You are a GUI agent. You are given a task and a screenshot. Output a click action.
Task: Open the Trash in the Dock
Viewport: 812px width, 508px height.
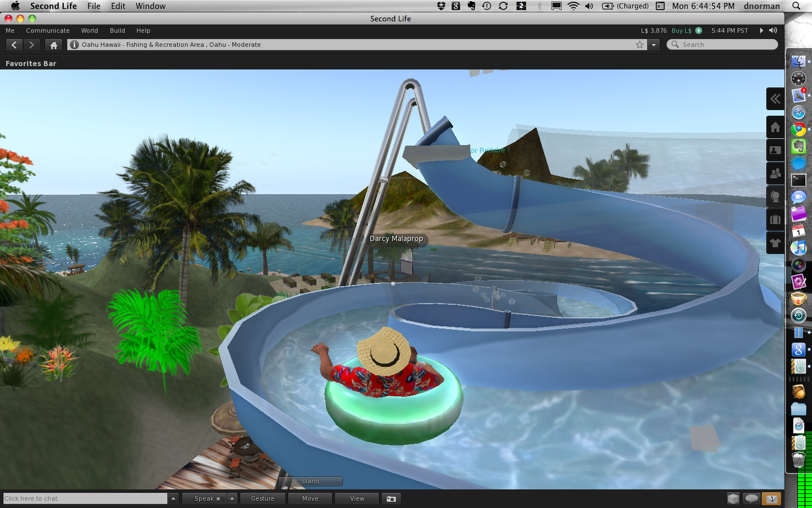point(798,459)
